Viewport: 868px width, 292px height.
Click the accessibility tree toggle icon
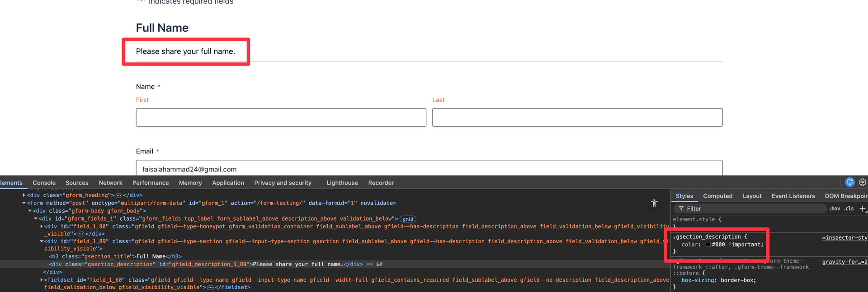(x=654, y=204)
